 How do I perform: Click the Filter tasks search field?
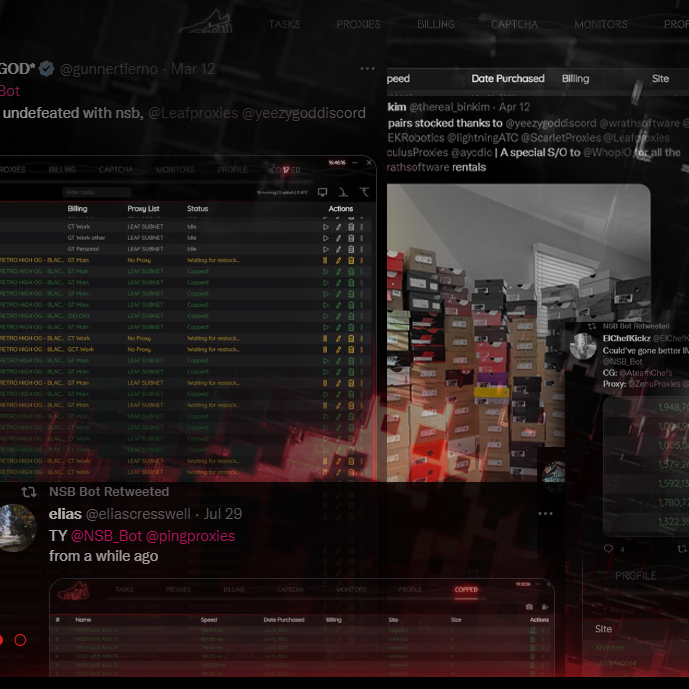(x=95, y=192)
